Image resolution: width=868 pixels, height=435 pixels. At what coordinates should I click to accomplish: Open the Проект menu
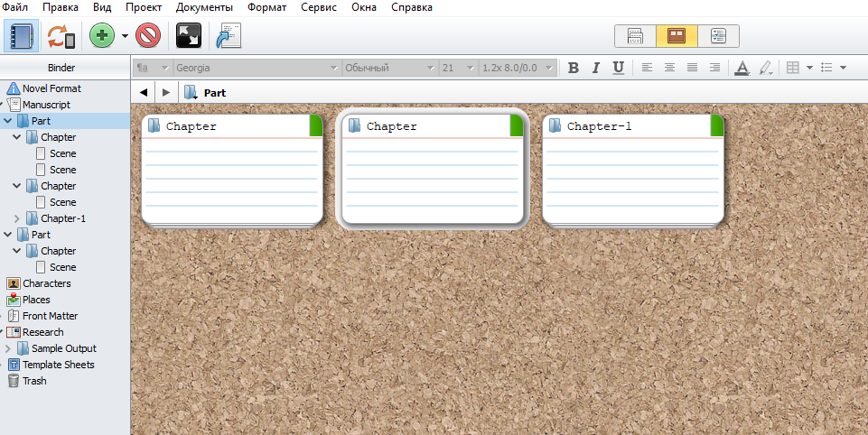(144, 7)
